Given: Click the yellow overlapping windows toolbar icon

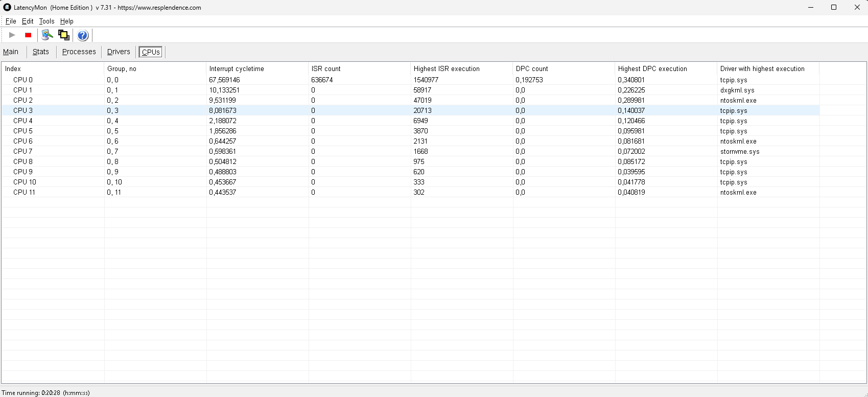Looking at the screenshot, I should (64, 35).
